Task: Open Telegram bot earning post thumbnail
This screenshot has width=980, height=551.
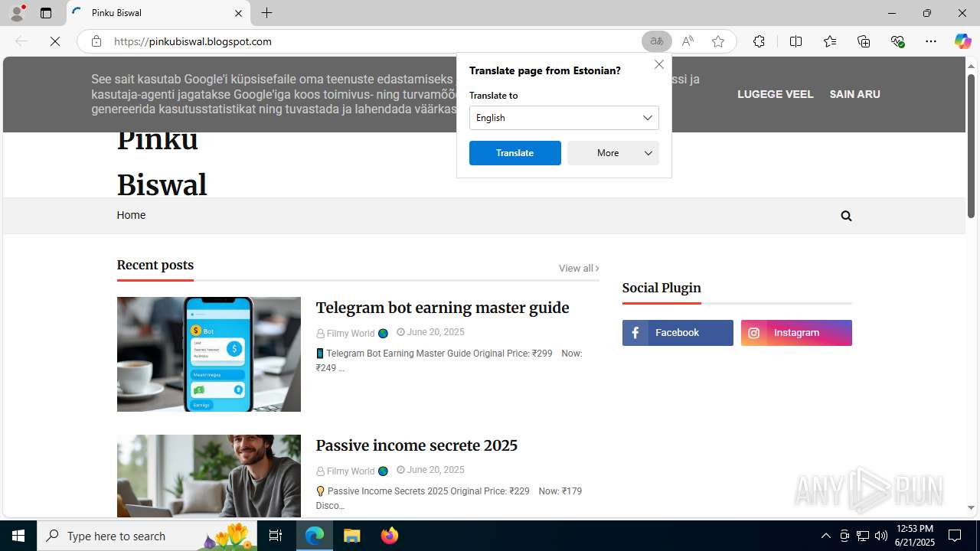Action: click(x=209, y=354)
